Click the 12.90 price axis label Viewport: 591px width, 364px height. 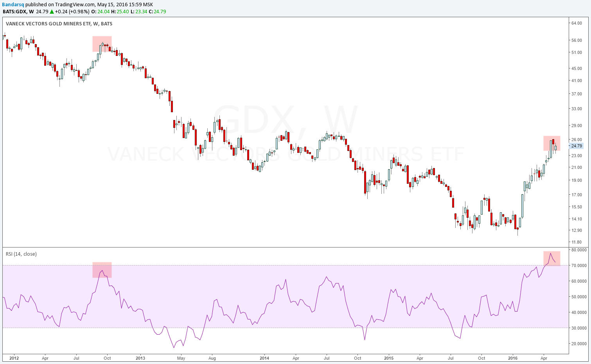[577, 230]
